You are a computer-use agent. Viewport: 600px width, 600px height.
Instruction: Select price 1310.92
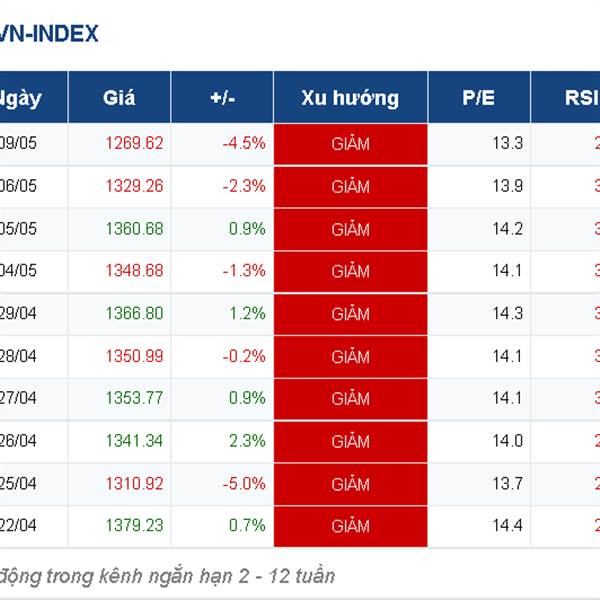click(134, 484)
